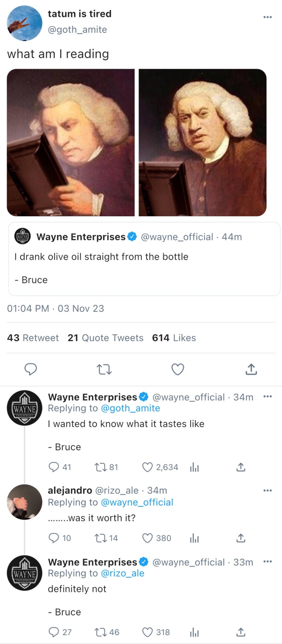Like the "tastes like" reply with 2,634 likes

pyautogui.click(x=147, y=467)
